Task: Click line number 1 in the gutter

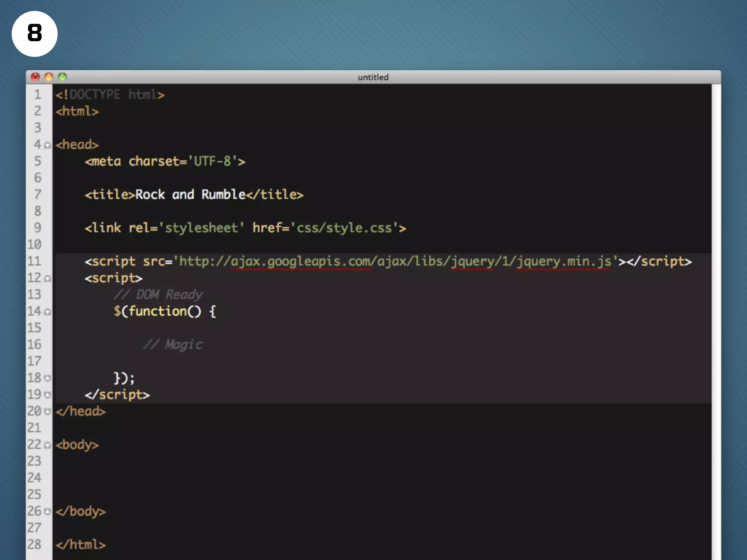Action: [x=38, y=95]
